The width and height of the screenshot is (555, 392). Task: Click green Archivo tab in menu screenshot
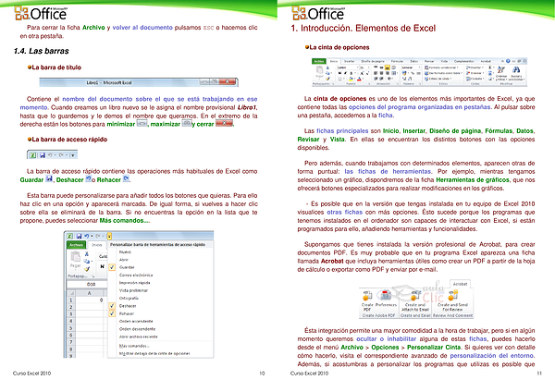[x=77, y=245]
